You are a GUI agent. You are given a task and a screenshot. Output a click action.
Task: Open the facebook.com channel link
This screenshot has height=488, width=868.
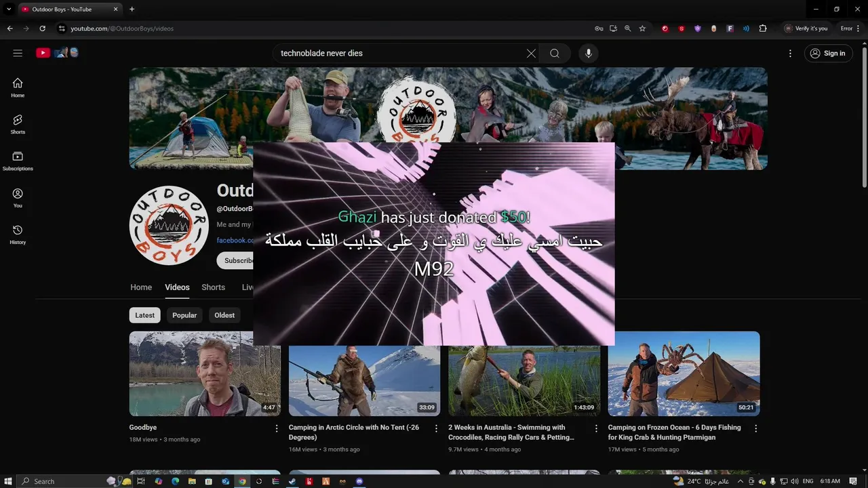tap(235, 240)
